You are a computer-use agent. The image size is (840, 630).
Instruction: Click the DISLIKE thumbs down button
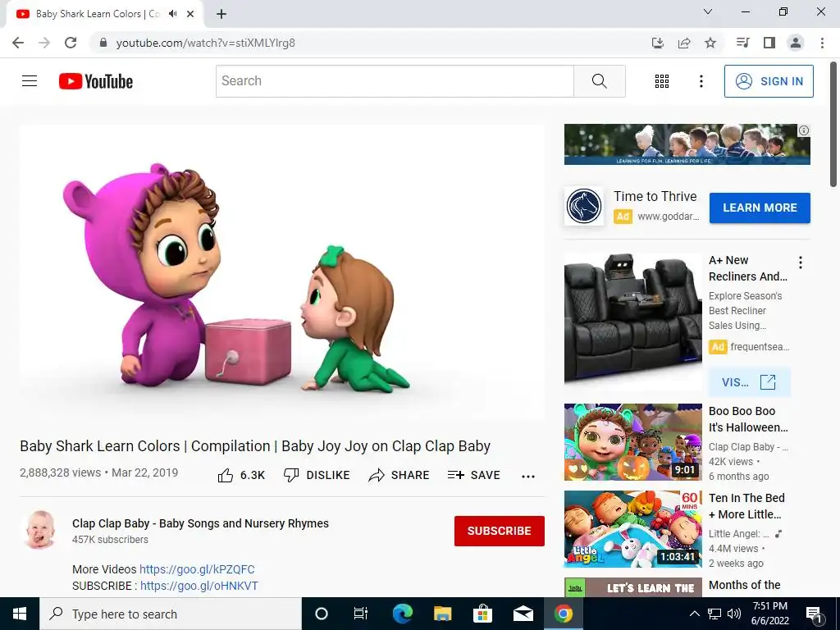(x=317, y=475)
